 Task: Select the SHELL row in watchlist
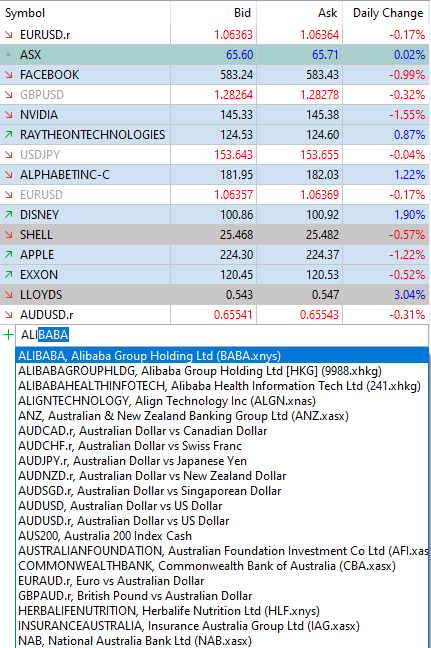click(x=214, y=235)
